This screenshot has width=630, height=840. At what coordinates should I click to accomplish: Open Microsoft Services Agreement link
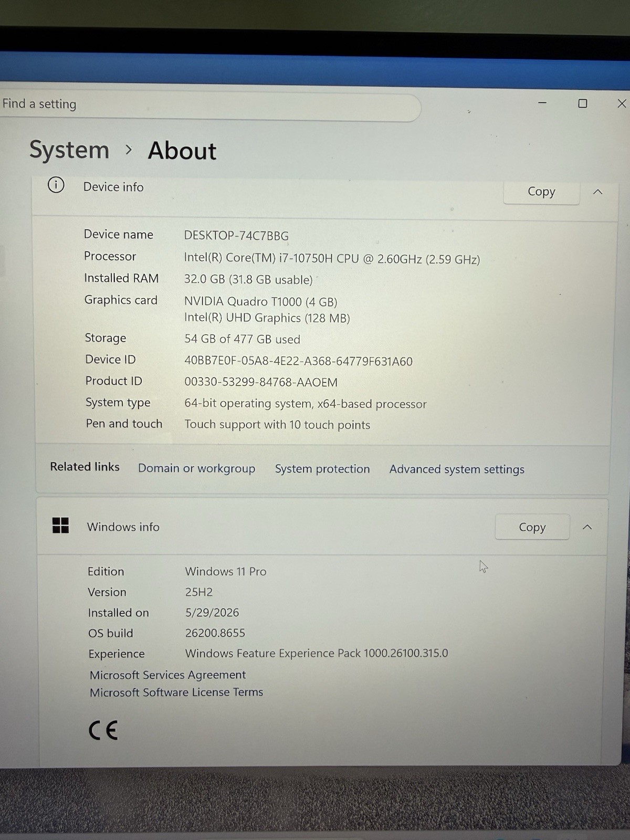coord(167,675)
